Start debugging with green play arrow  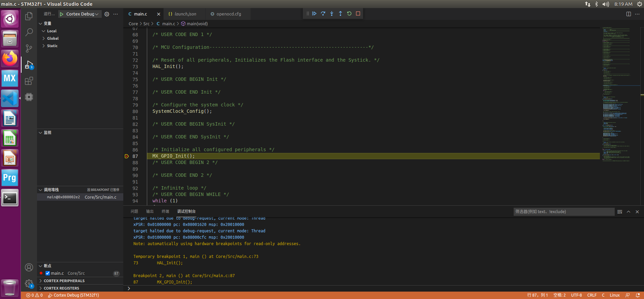[62, 14]
